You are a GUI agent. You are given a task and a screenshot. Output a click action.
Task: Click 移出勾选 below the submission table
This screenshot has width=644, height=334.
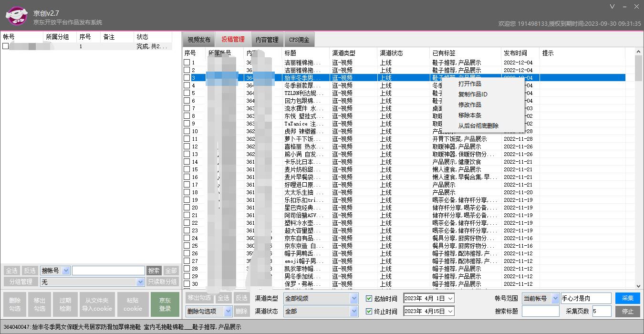(199, 298)
